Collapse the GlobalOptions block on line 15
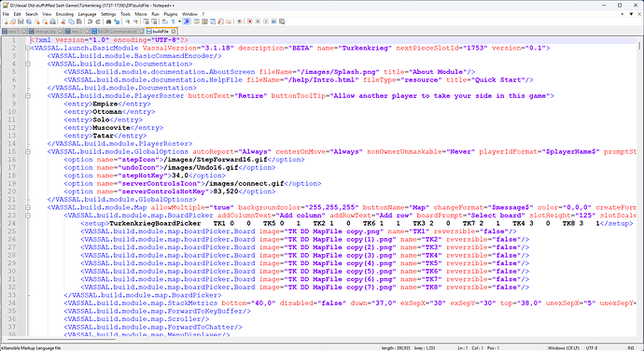Screen dimensions: 644x351 pos(27,151)
